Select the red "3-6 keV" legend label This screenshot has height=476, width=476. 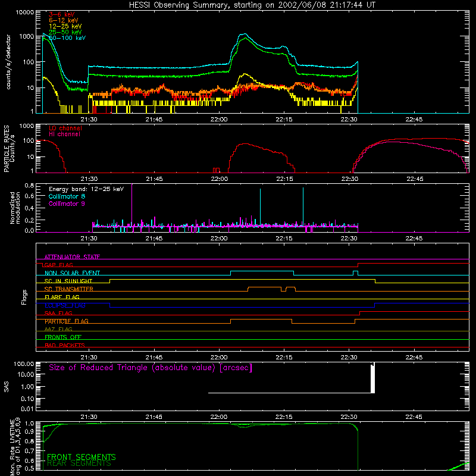click(x=62, y=14)
